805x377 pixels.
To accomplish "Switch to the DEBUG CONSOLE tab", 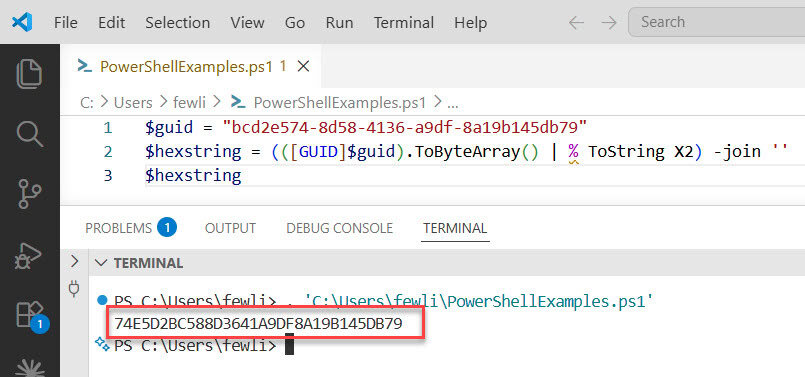I will pyautogui.click(x=339, y=228).
